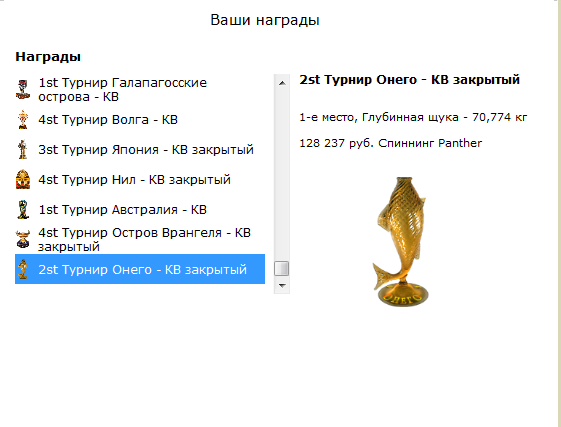The image size is (561, 427).
Task: Select '1st Турнир Галапагосские острова - КВ' award
Action: (140, 89)
